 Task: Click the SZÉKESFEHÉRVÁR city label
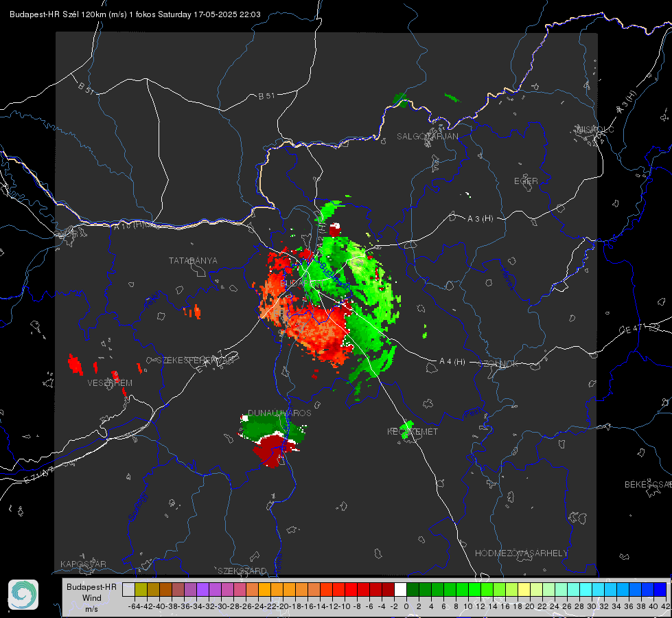click(x=195, y=360)
